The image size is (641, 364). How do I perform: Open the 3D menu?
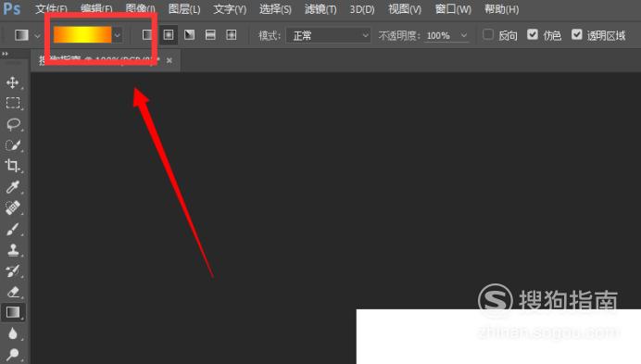pos(362,9)
